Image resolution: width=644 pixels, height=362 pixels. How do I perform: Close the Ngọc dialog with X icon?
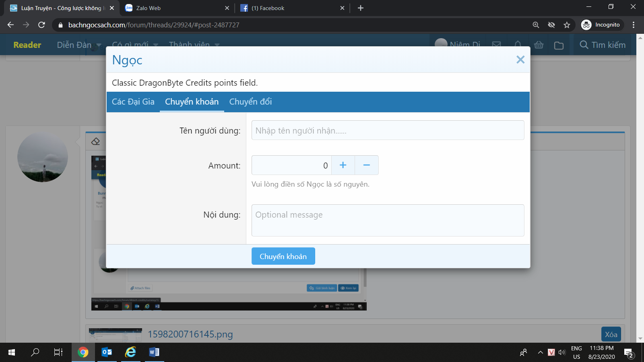(x=520, y=60)
